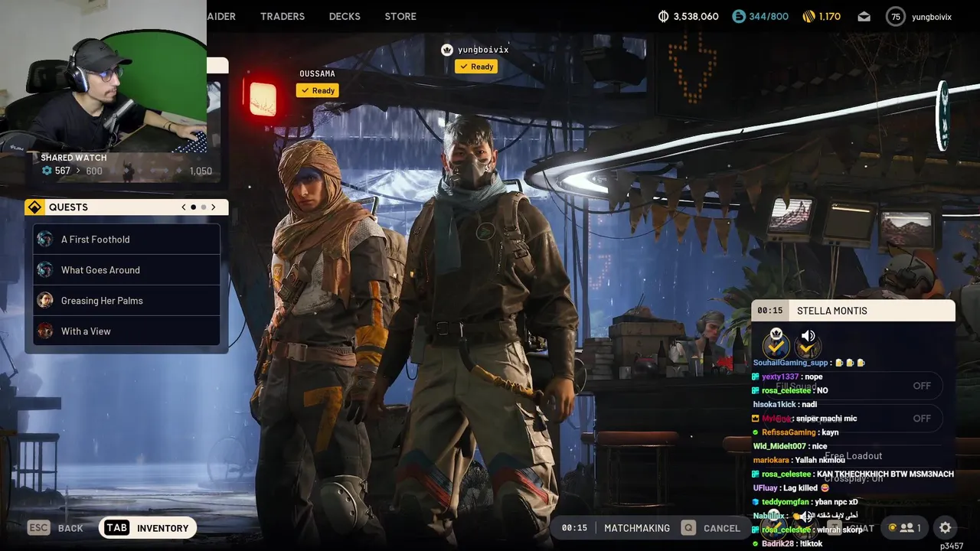This screenshot has height=551, width=980.
Task: Click the portrait icon for A First Foothold
Action: [x=45, y=240]
